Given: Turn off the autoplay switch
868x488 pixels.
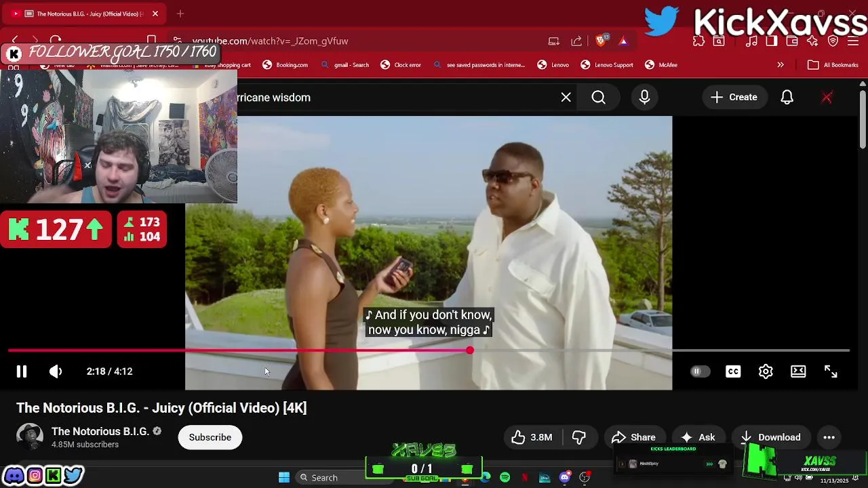Looking at the screenshot, I should coord(700,371).
